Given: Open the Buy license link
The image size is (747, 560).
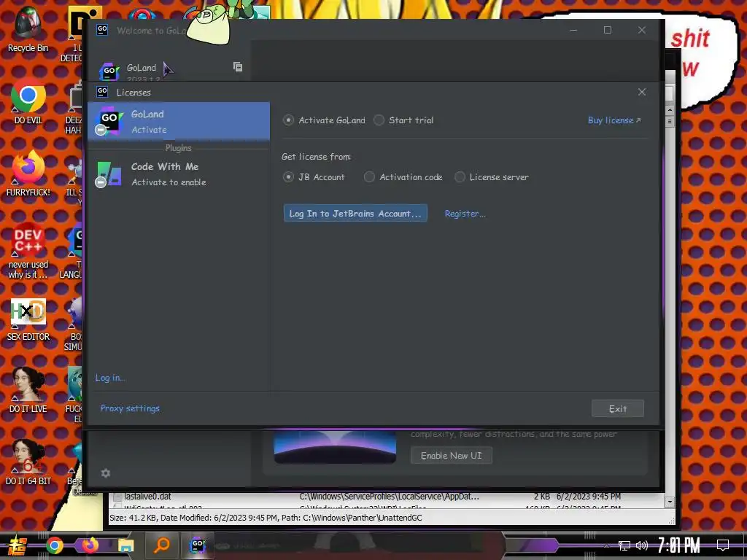Looking at the screenshot, I should (x=614, y=120).
